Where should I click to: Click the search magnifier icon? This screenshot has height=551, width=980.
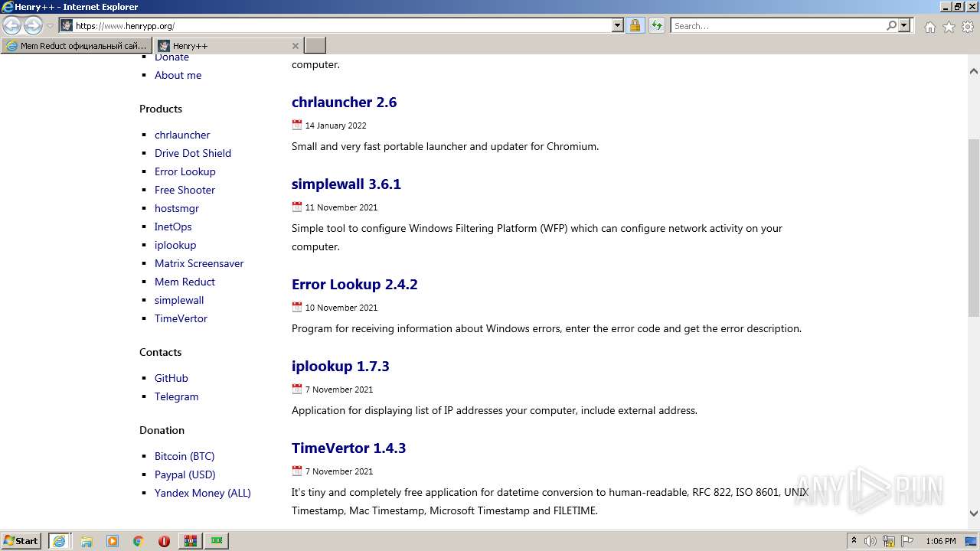[x=891, y=26]
